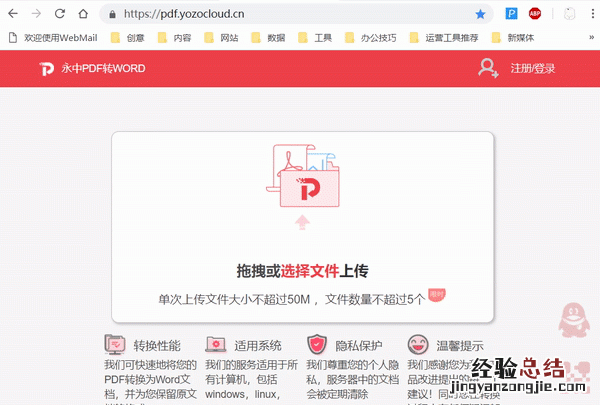Click the 温馨提示 smiley face icon
Viewport: 600px width, 405px height.
click(418, 344)
